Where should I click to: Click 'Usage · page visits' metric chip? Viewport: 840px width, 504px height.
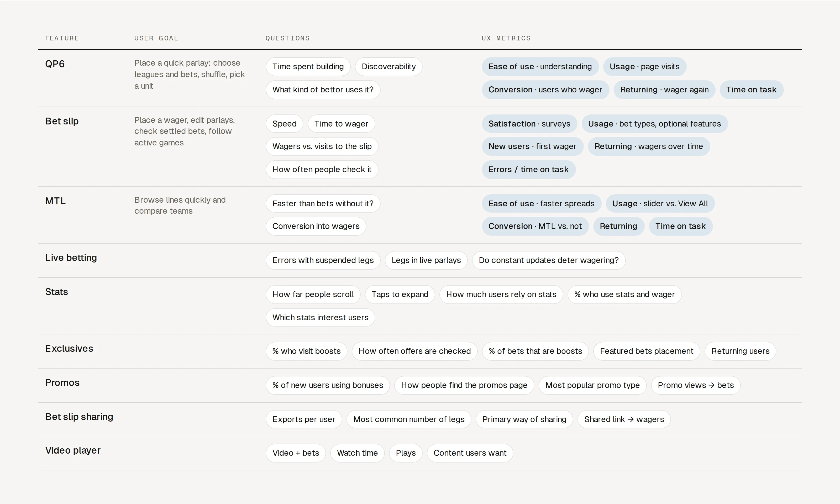pyautogui.click(x=644, y=67)
